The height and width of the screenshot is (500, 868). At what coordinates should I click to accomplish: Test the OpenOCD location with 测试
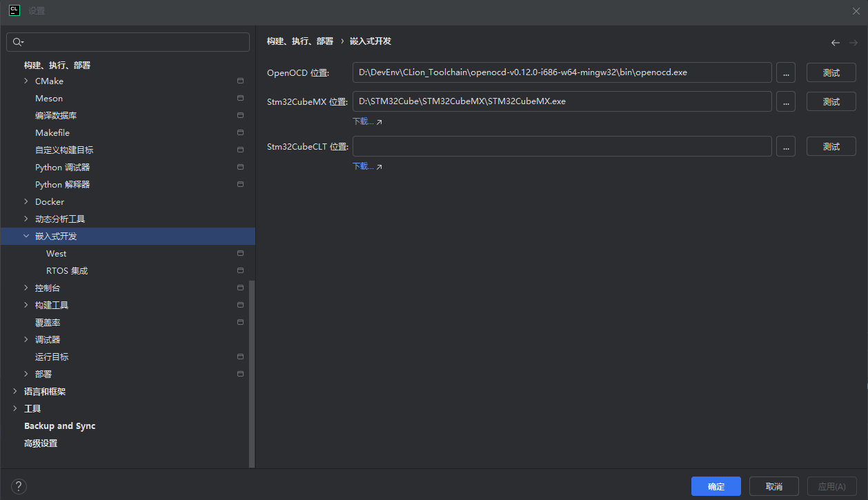(x=831, y=72)
